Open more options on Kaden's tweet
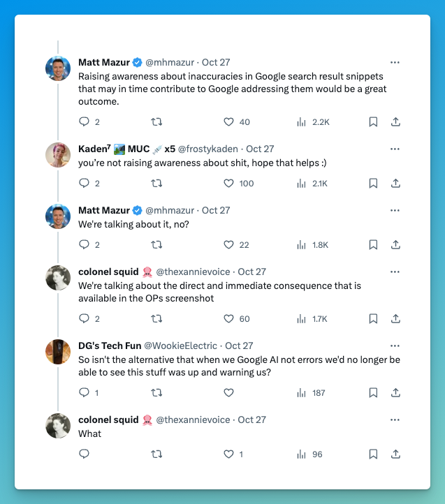 click(x=395, y=149)
